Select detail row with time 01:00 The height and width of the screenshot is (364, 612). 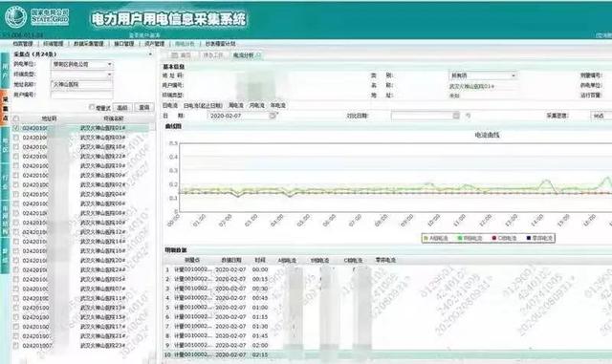[x=386, y=308]
